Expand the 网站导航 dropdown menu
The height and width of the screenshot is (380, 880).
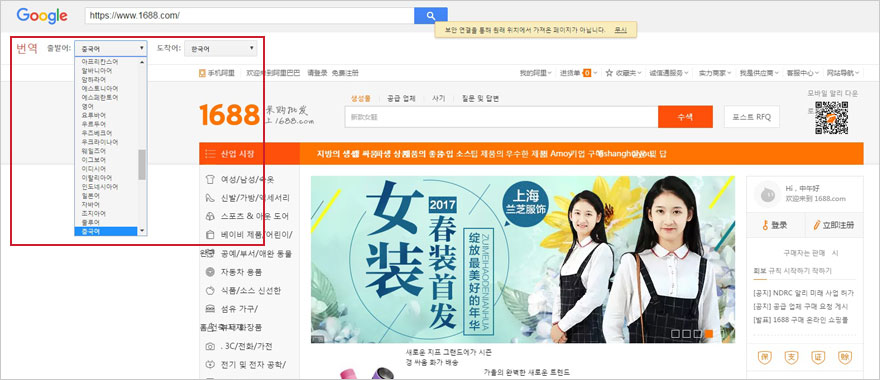(x=843, y=73)
